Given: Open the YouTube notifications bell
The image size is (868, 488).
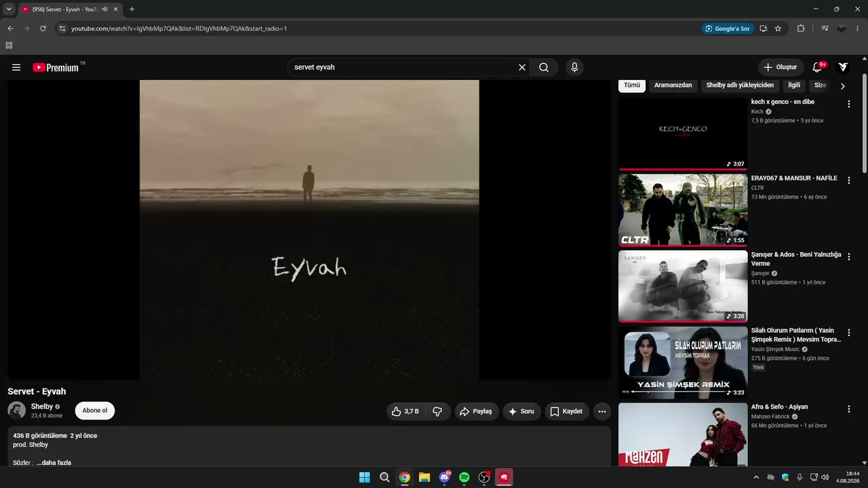Looking at the screenshot, I should 817,67.
